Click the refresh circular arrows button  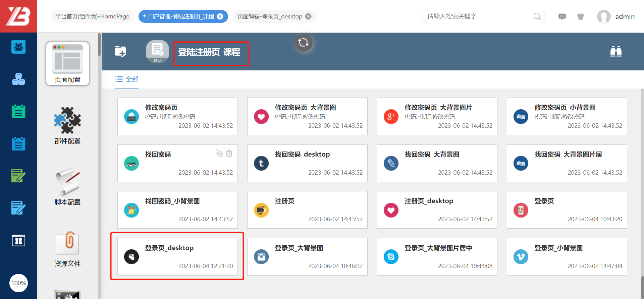coord(303,43)
